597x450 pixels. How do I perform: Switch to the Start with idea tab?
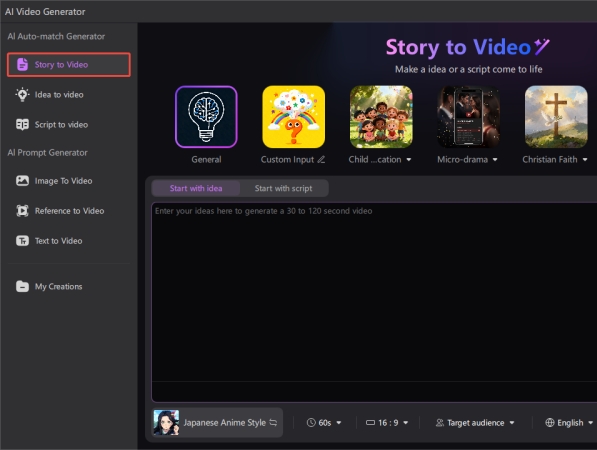[196, 188]
